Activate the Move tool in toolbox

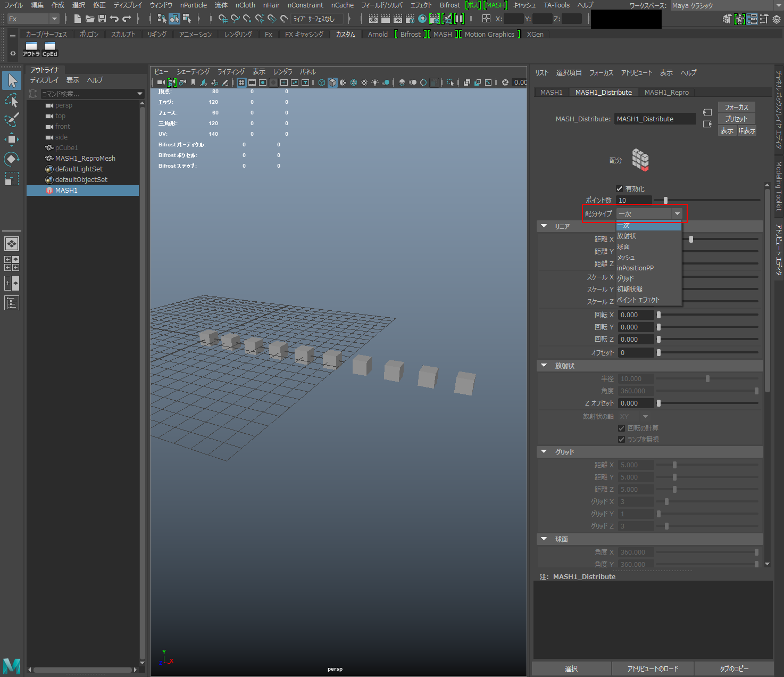click(12, 139)
